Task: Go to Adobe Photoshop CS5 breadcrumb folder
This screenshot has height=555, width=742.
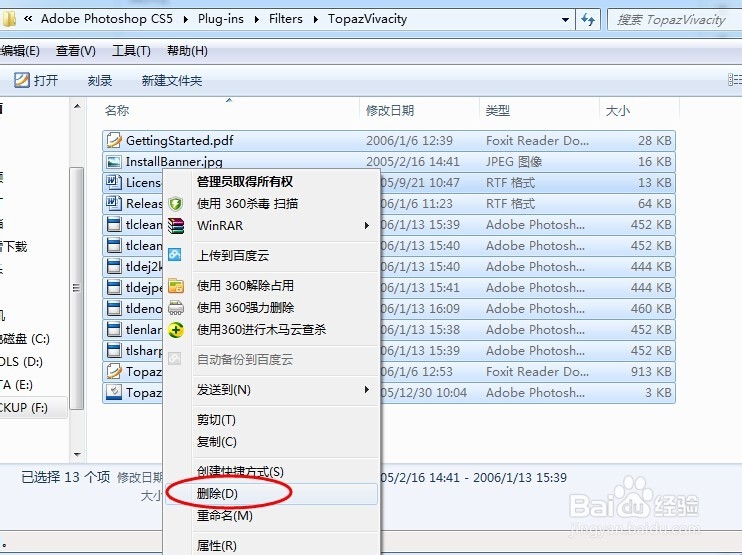Action: (107, 19)
